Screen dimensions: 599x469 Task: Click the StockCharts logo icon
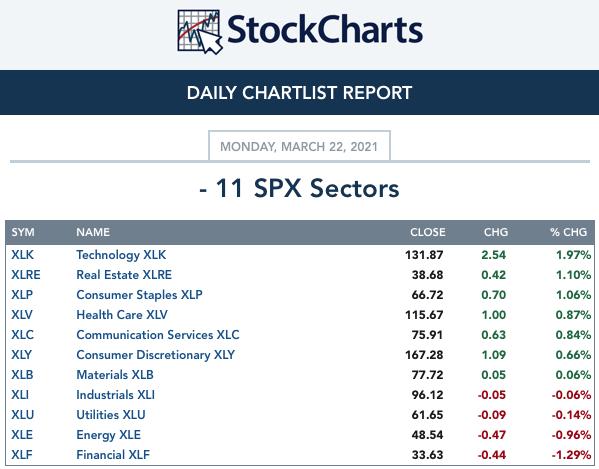pyautogui.click(x=200, y=32)
